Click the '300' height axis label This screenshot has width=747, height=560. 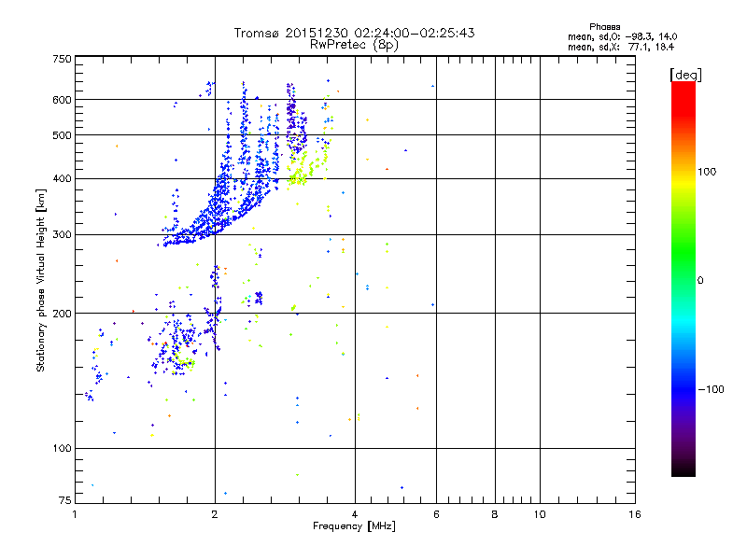tap(62, 235)
